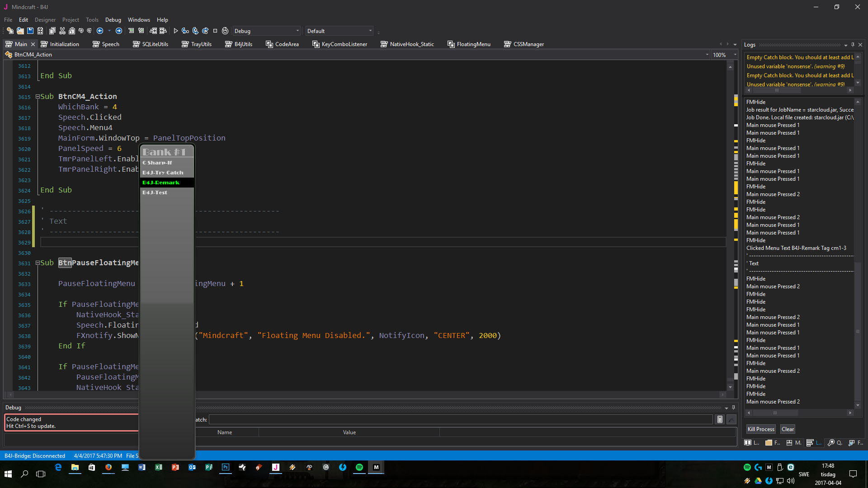Open the Quick Search magnifier tab icon
Screen dimensions: 868x488
[x=831, y=443]
